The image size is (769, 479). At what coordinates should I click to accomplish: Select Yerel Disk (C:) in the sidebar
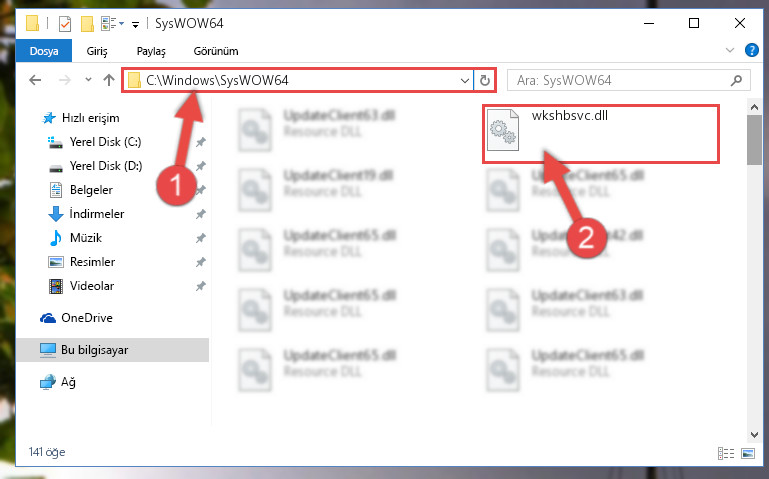point(105,142)
